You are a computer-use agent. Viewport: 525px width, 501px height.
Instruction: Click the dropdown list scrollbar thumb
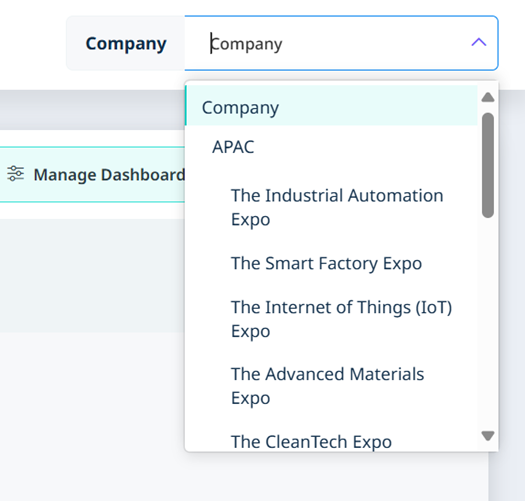[488, 165]
